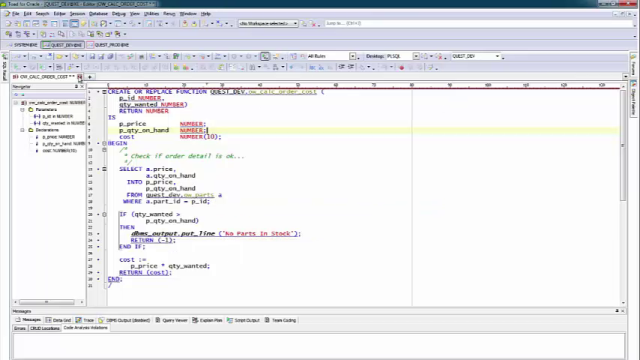Collapse the IF block fold marker
The width and height of the screenshot is (640, 360).
[x=104, y=214]
